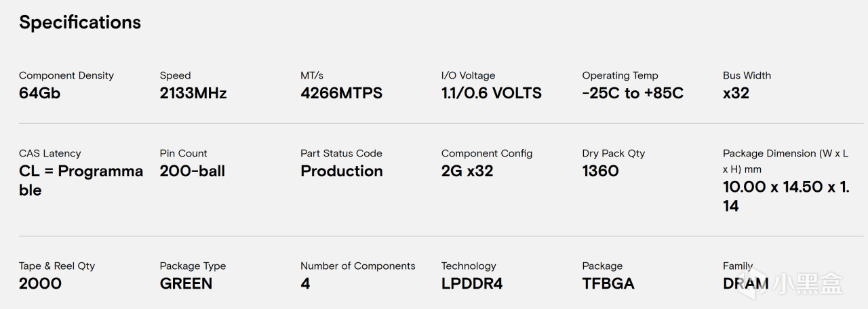
Task: Click the Production status value
Action: point(342,171)
